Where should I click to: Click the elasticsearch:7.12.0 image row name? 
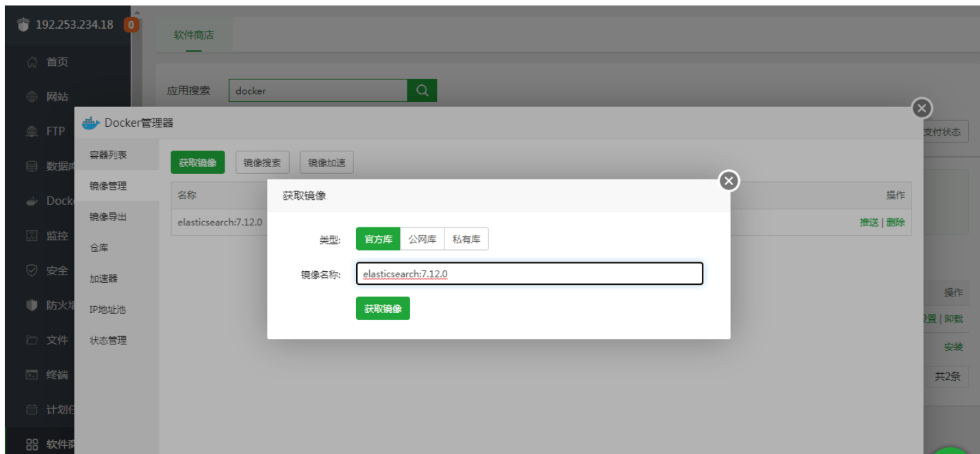[x=220, y=222]
